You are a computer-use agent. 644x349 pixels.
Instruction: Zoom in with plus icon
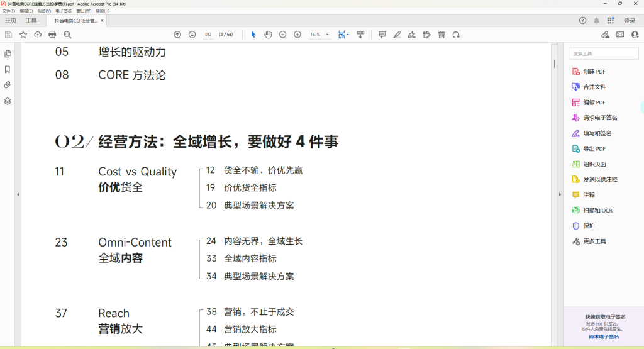[297, 35]
